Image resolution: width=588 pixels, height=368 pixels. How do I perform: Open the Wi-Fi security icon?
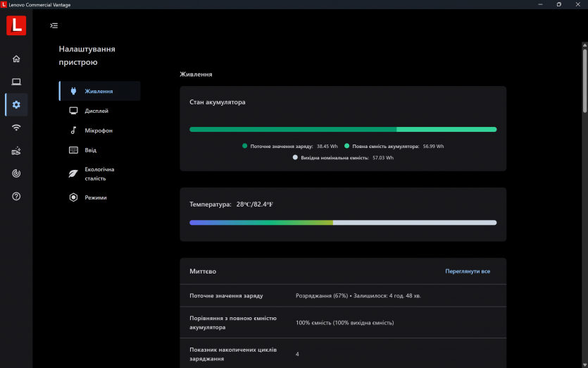click(16, 128)
